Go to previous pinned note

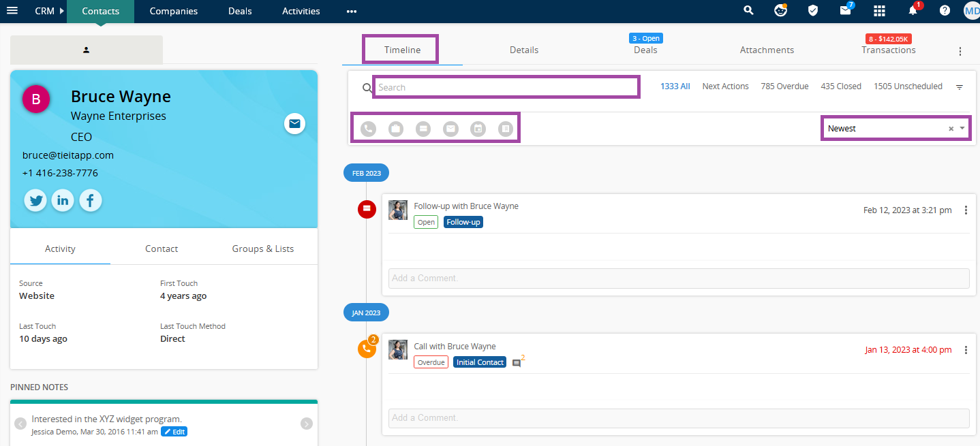(x=21, y=424)
